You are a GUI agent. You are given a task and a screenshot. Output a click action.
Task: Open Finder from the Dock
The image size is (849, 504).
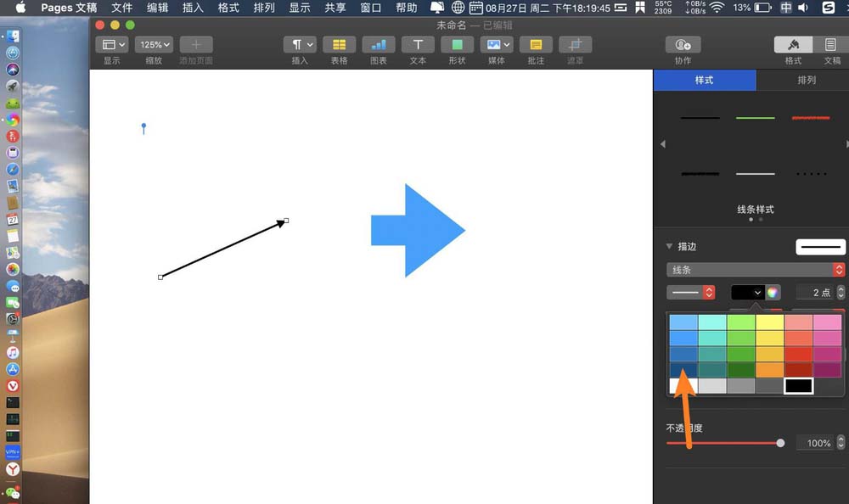coord(13,36)
